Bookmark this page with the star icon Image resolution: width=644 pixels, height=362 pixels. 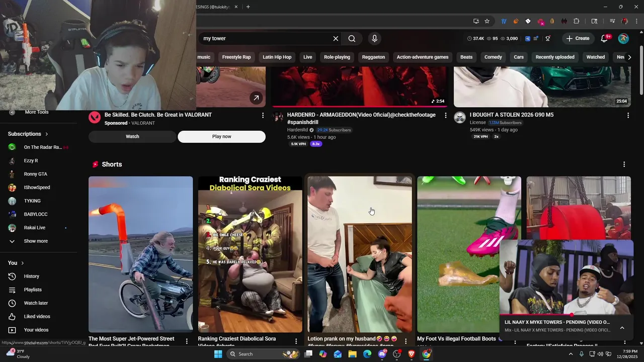[487, 21]
